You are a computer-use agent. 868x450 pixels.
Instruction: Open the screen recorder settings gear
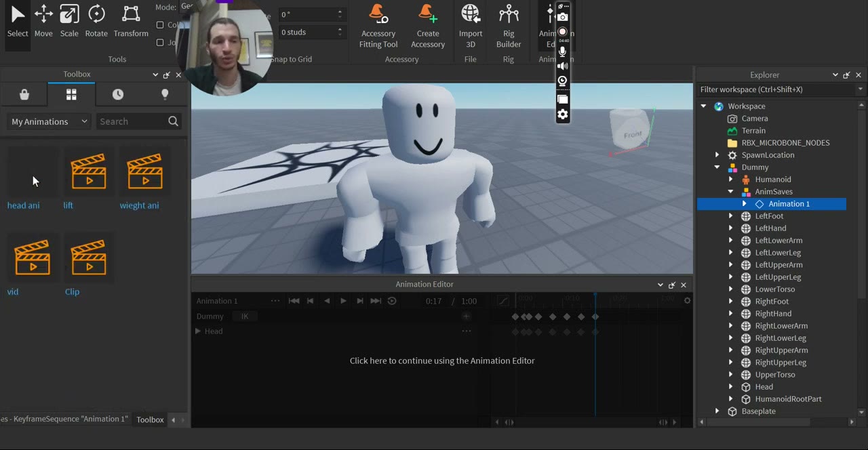point(562,114)
